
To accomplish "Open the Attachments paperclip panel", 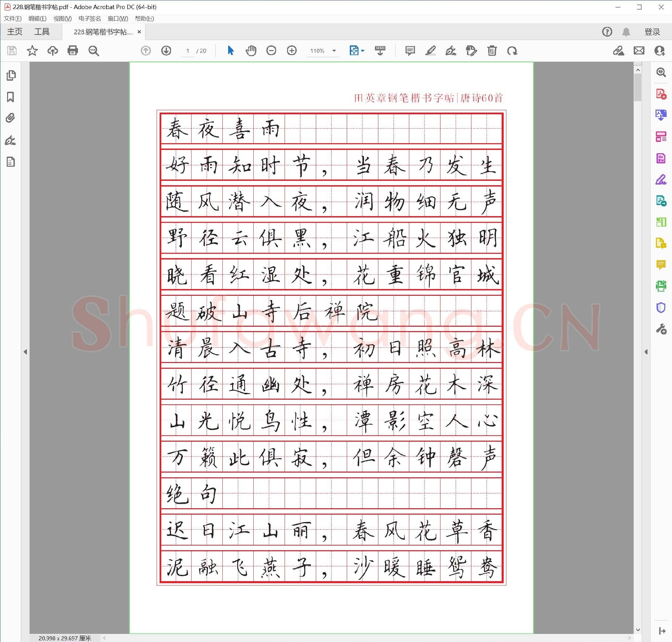I will tap(11, 118).
